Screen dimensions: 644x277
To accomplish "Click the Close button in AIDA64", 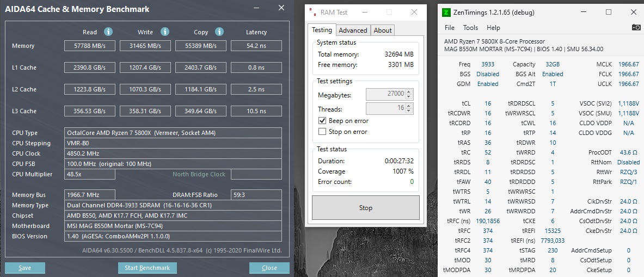I will pyautogui.click(x=269, y=268).
